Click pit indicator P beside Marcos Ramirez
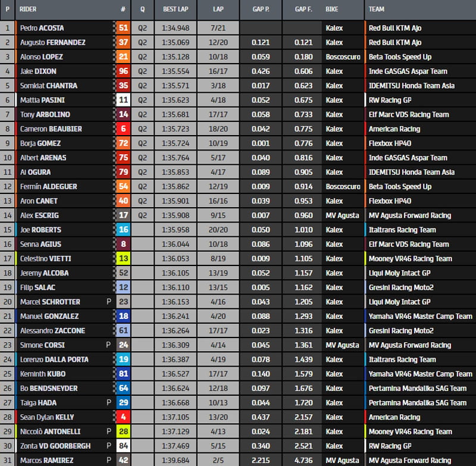The width and height of the screenshot is (476, 466). (x=108, y=460)
